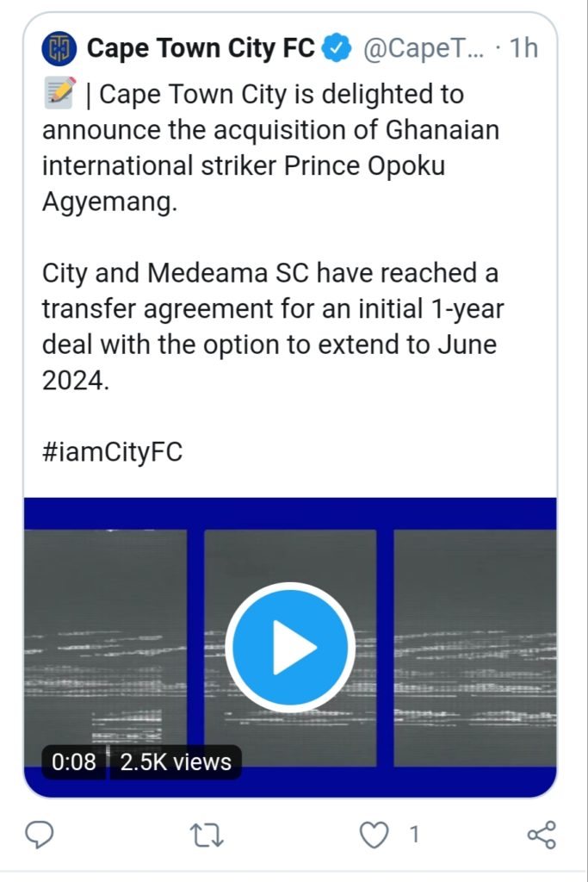
Task: Click the 0:08 video duration label
Action: (x=74, y=762)
